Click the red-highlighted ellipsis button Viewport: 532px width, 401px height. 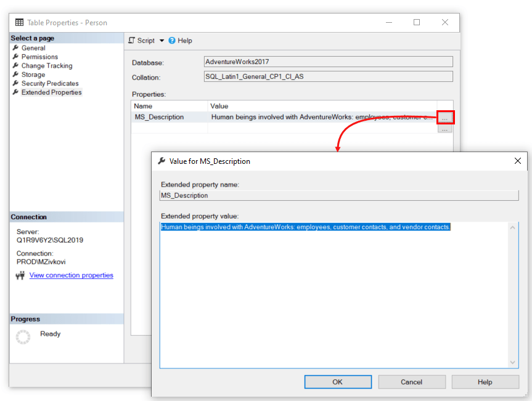(445, 116)
